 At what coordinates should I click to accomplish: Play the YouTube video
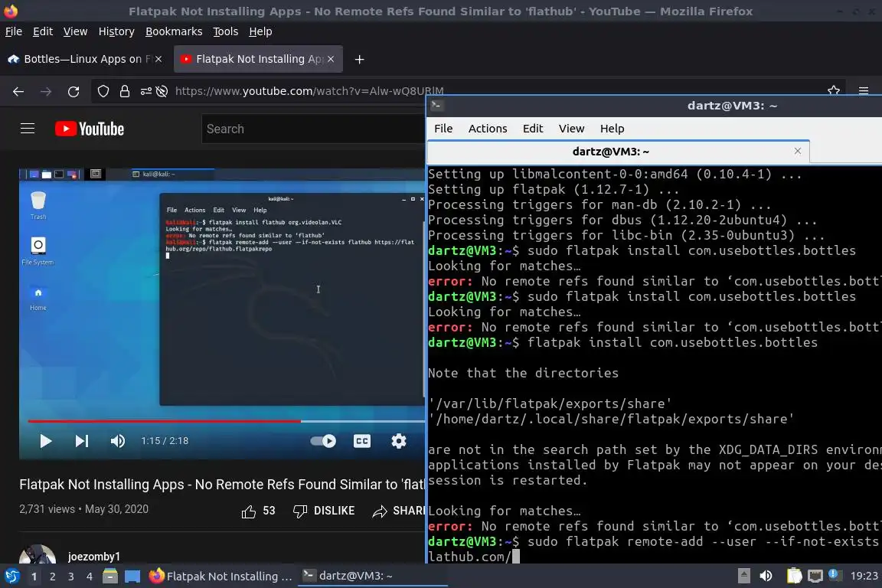click(46, 441)
